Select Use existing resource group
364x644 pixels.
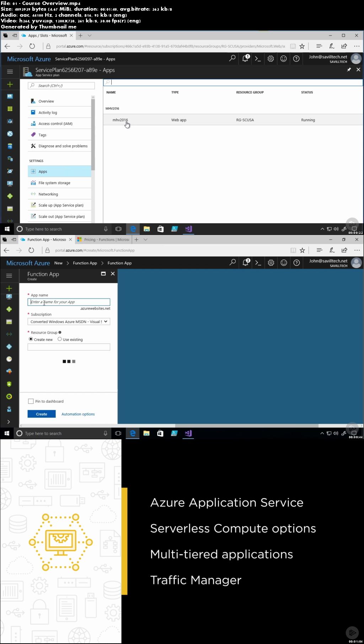[x=60, y=339]
